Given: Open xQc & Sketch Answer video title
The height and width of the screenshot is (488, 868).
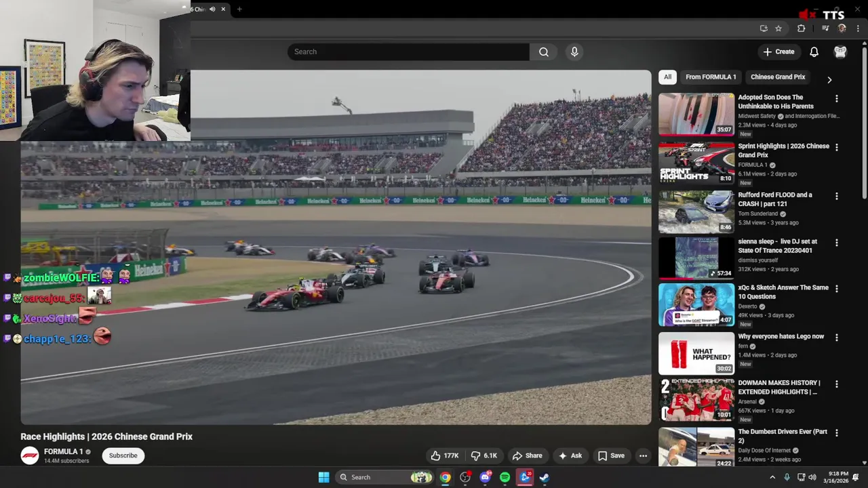Looking at the screenshot, I should click(783, 292).
